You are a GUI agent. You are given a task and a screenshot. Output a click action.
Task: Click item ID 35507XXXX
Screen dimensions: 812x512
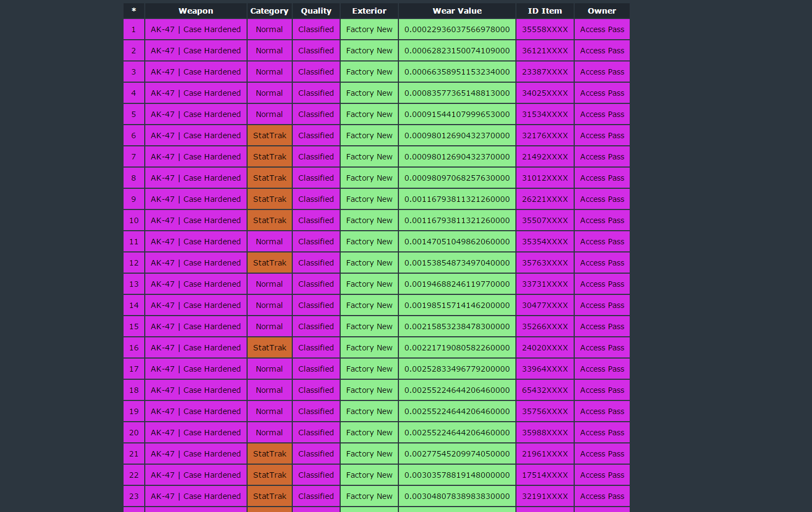click(x=545, y=220)
